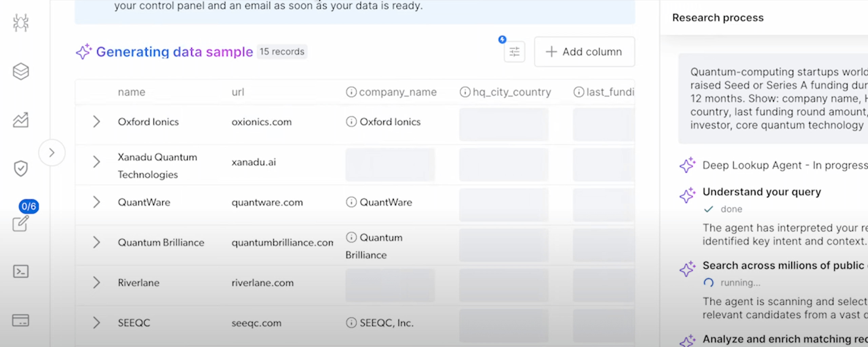This screenshot has width=868, height=347.
Task: Click the Deep Lookup Agent sparkle icon
Action: coord(687,165)
